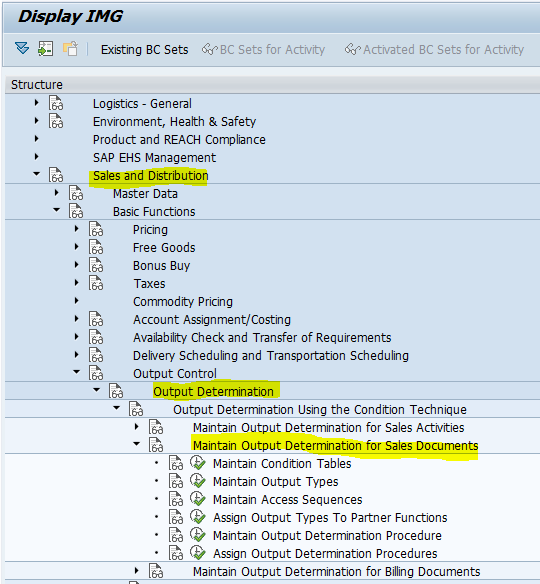Viewport: 540px width, 584px height.
Task: Open documentation icon for Bonus Buy
Action: (x=96, y=265)
